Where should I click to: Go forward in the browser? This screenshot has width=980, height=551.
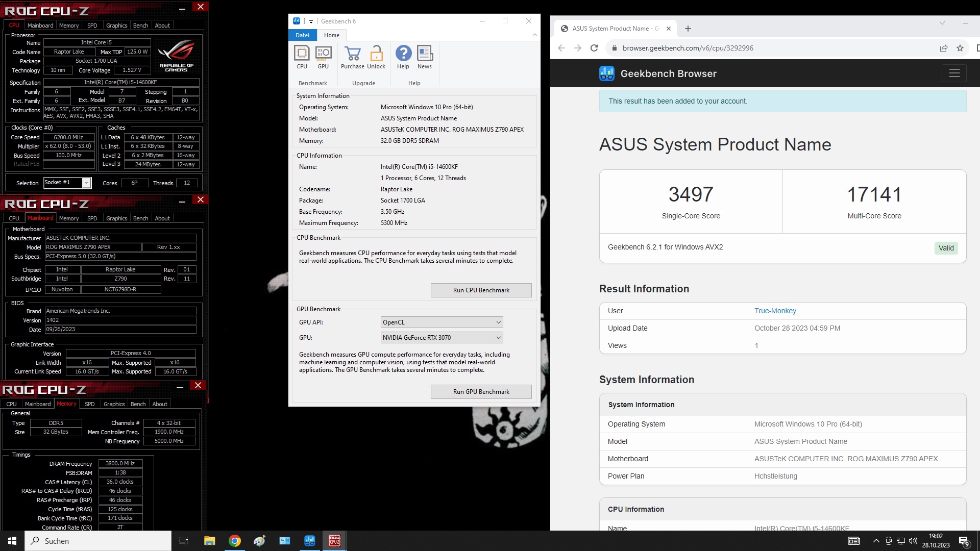pyautogui.click(x=578, y=48)
